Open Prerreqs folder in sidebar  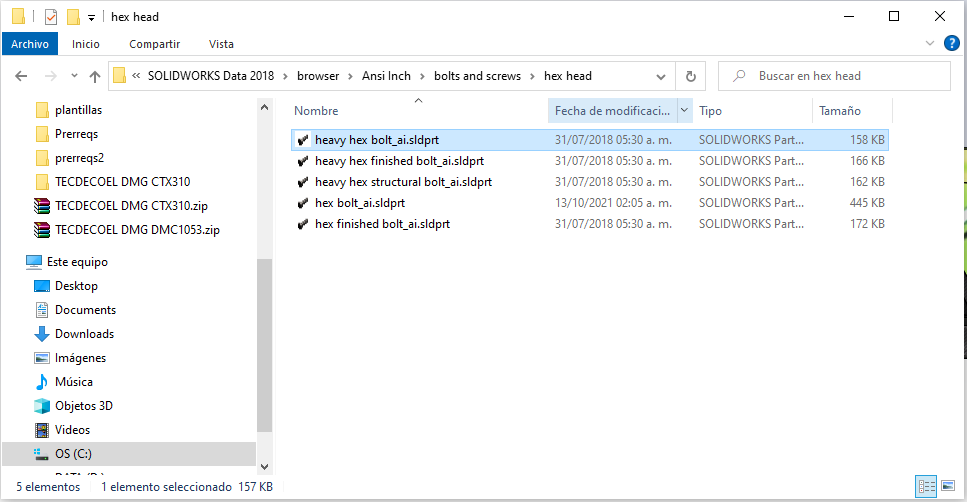(x=76, y=134)
